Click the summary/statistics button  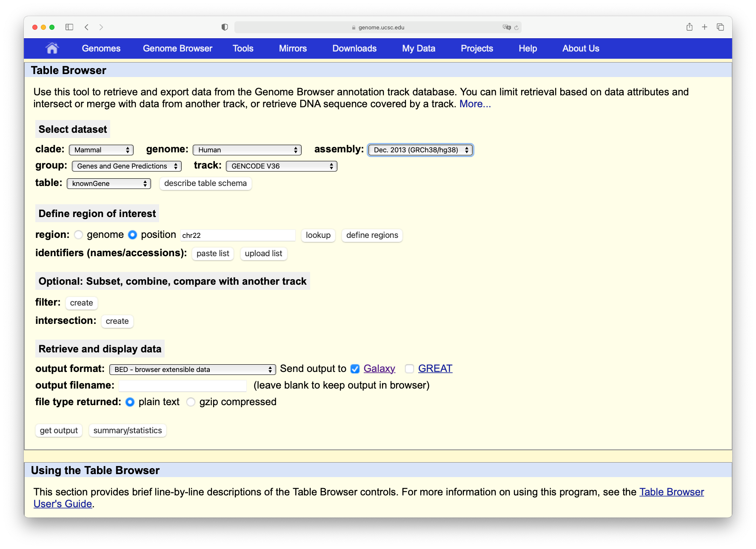(128, 431)
